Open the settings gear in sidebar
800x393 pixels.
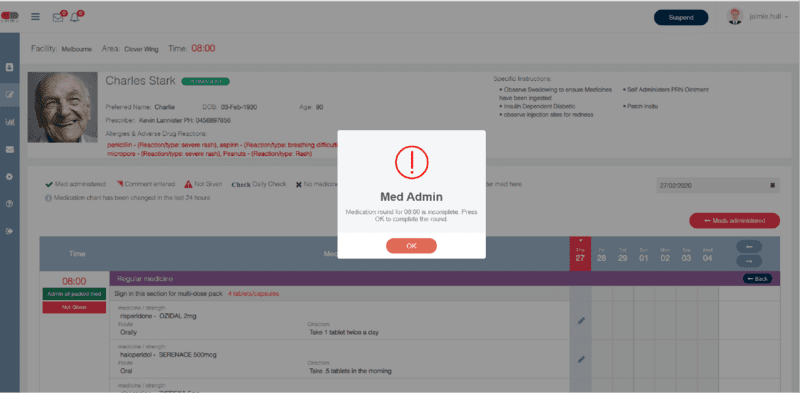pos(9,177)
